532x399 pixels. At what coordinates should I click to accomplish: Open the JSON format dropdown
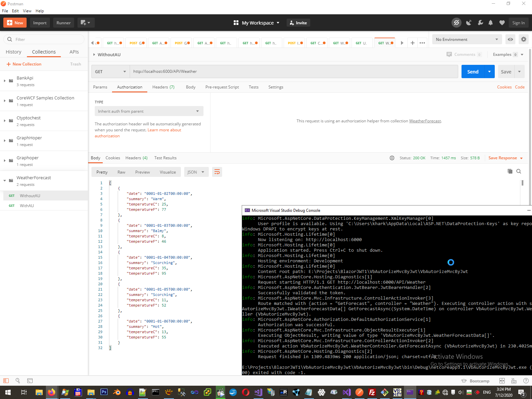click(x=196, y=172)
